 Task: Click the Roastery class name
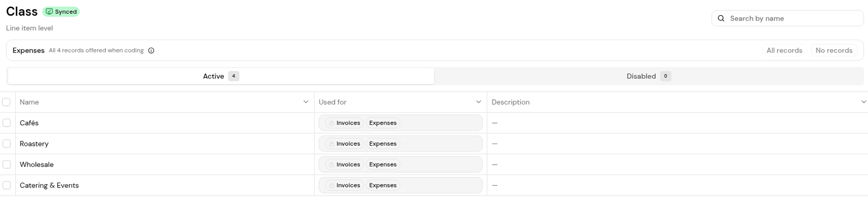[x=34, y=144]
